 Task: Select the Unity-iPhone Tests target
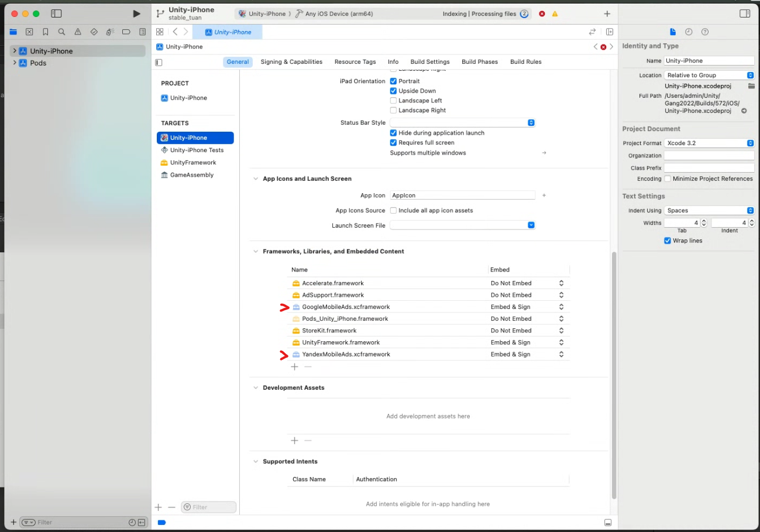click(x=195, y=150)
